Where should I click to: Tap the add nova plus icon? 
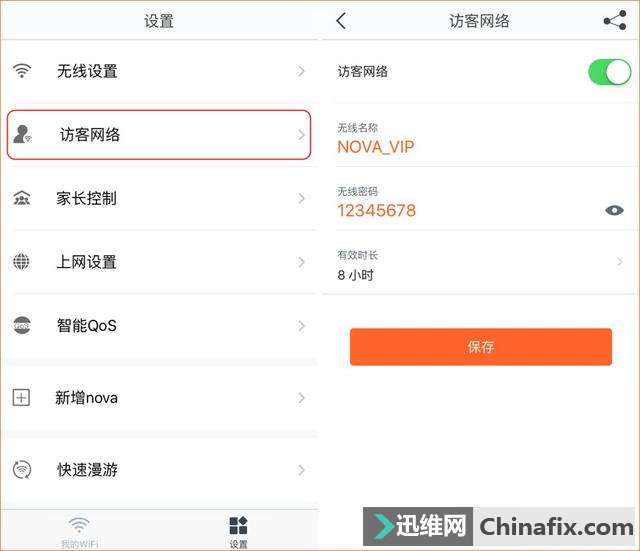click(21, 397)
